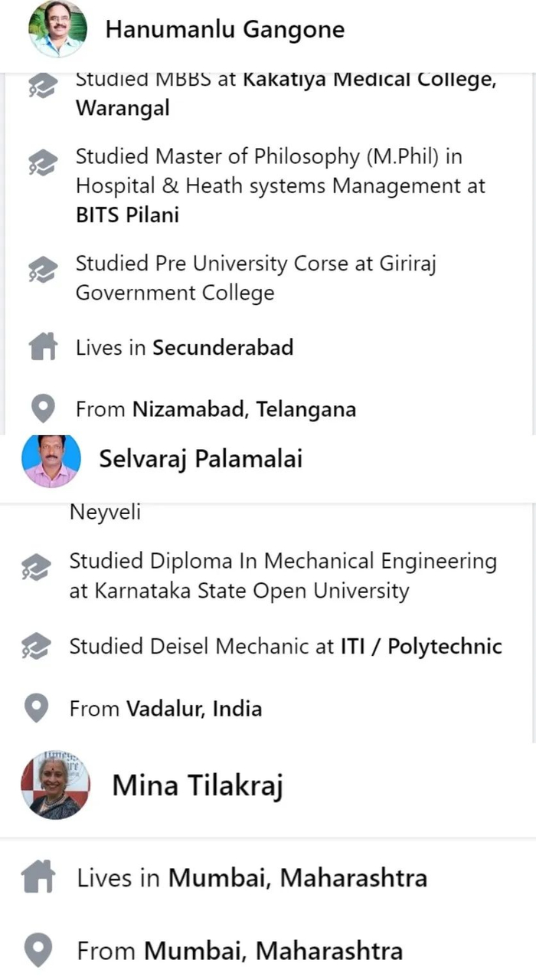The image size is (536, 980).
Task: Click the pin icon beside From Mumbai, Maharashtra
Action: pyautogui.click(x=39, y=952)
